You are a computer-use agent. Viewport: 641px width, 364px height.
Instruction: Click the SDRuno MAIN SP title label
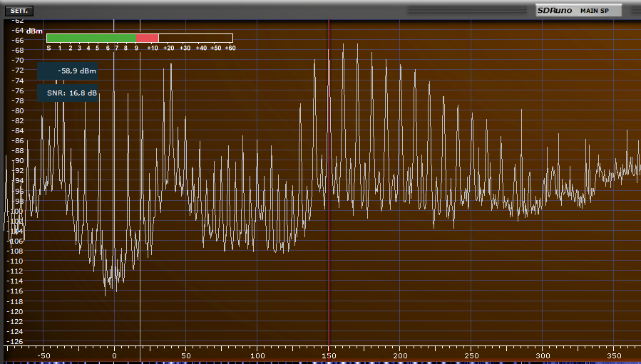(x=578, y=11)
